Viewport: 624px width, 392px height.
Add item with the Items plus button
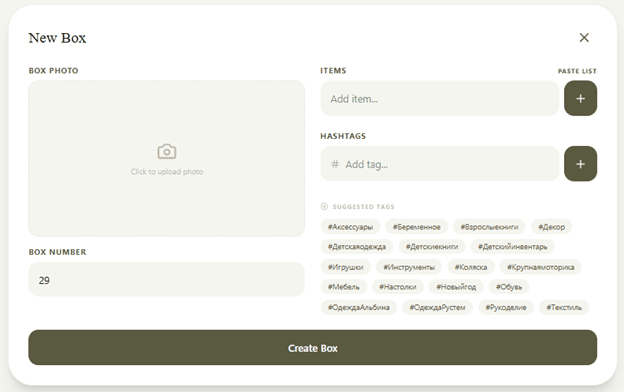pyautogui.click(x=580, y=98)
